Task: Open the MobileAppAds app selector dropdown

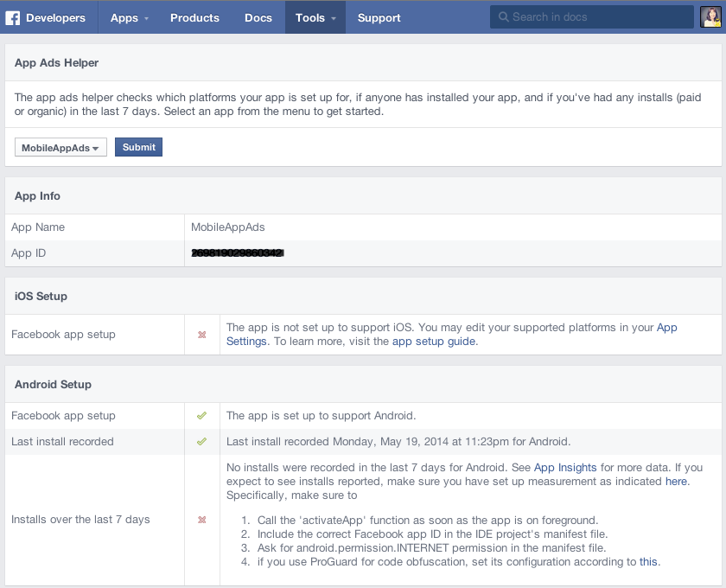Action: click(60, 148)
